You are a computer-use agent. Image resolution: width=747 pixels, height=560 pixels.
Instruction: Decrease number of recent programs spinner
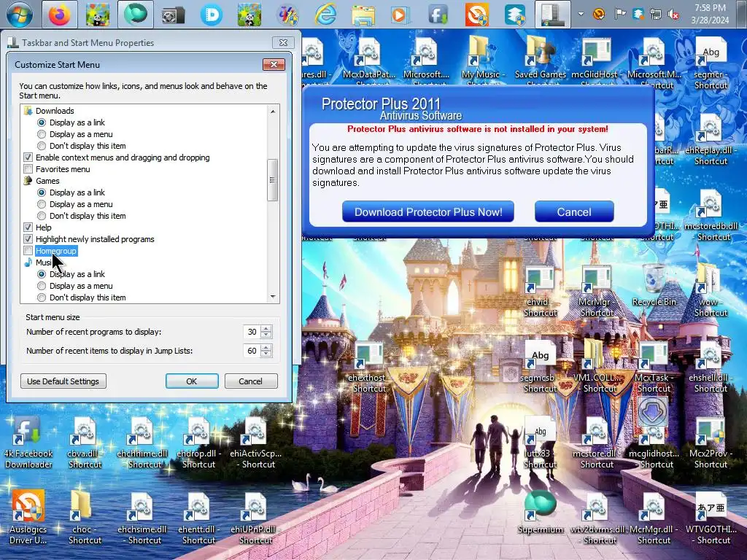click(266, 335)
